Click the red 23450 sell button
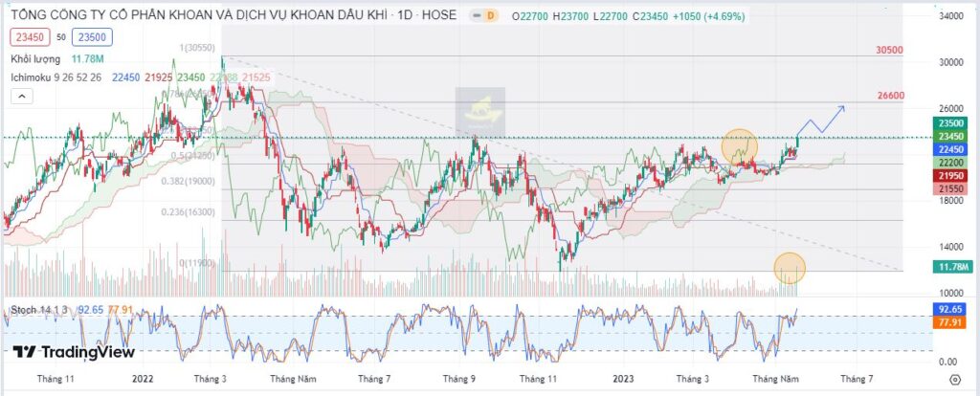The width and height of the screenshot is (980, 396). (x=30, y=37)
